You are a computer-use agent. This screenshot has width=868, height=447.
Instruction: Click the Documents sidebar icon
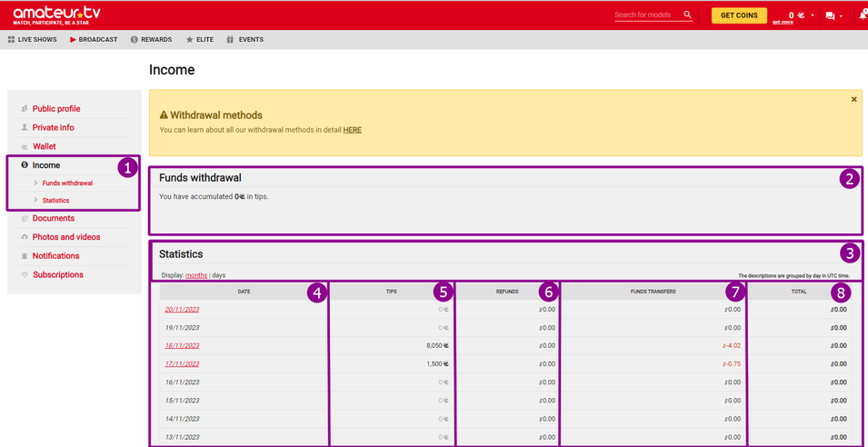[25, 219]
